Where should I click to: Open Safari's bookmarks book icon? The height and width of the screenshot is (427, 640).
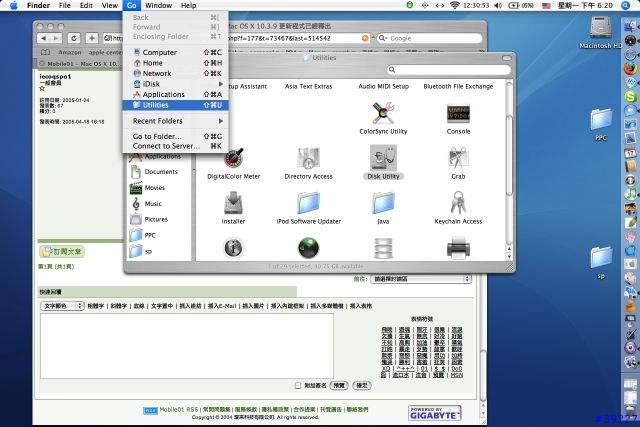coord(45,52)
